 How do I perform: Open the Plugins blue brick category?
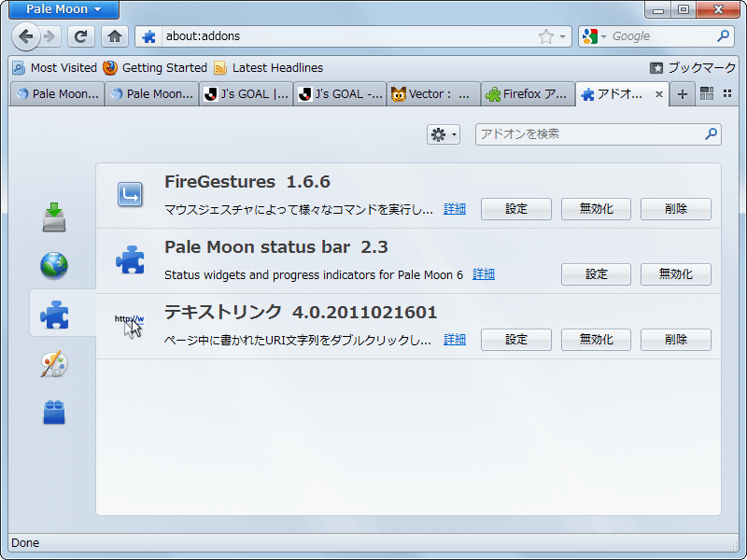(x=54, y=412)
